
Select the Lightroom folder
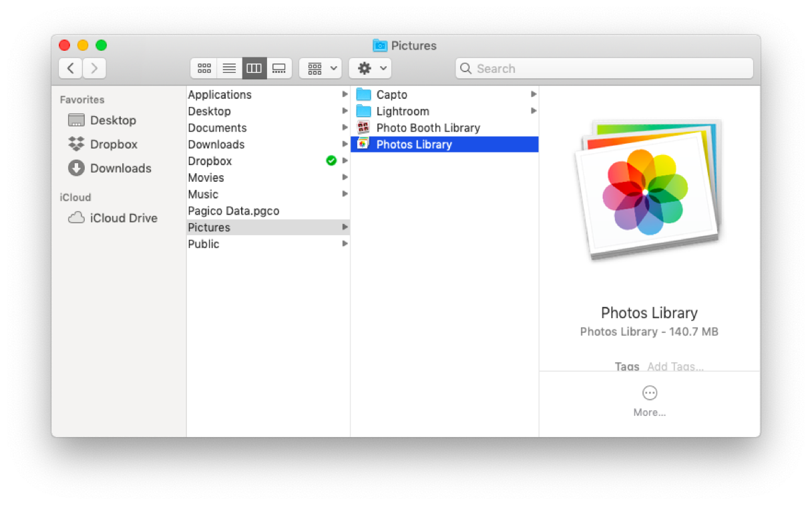pyautogui.click(x=445, y=112)
